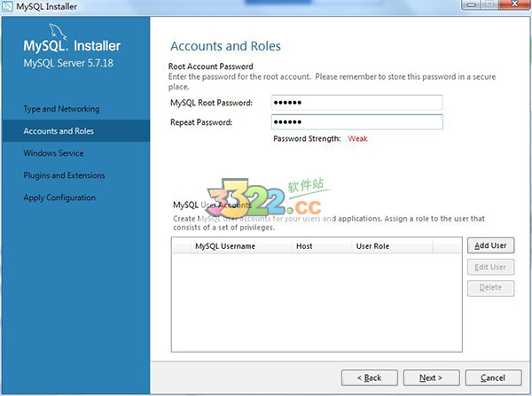532x396 pixels.
Task: Select the Apply Configuration step
Action: coord(59,198)
